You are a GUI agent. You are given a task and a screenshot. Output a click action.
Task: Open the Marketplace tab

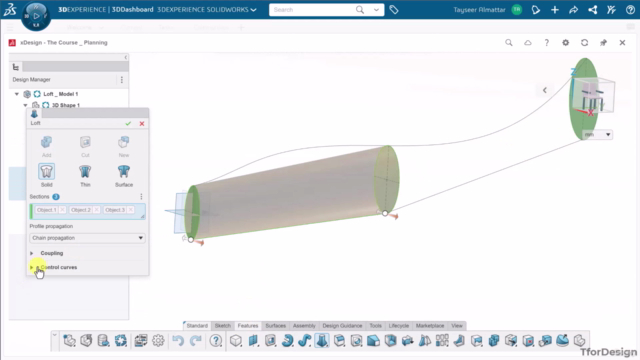pyautogui.click(x=430, y=326)
